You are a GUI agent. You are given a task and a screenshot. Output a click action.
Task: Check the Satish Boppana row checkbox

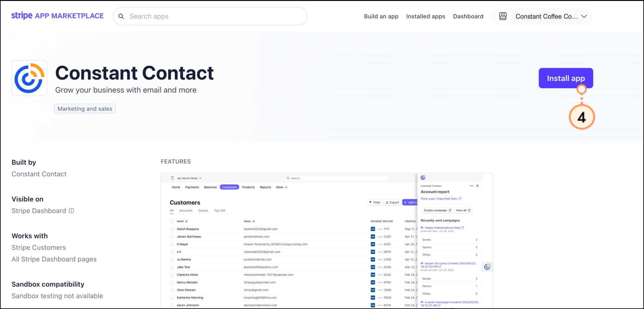[172, 229]
